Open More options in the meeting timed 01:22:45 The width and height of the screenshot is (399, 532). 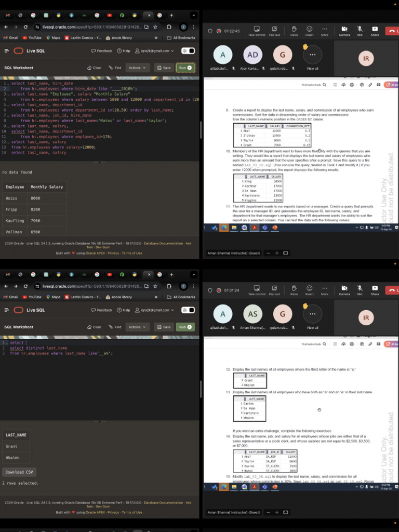coord(325,31)
